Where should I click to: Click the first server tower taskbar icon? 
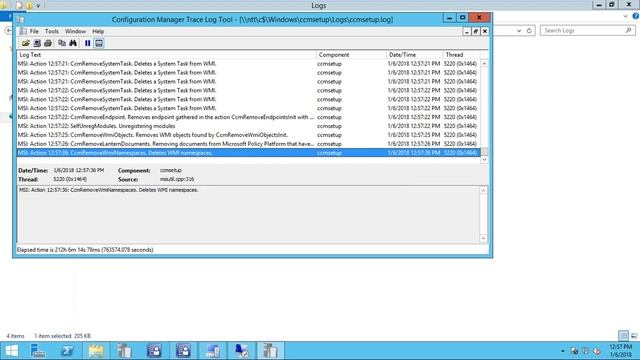point(125,351)
